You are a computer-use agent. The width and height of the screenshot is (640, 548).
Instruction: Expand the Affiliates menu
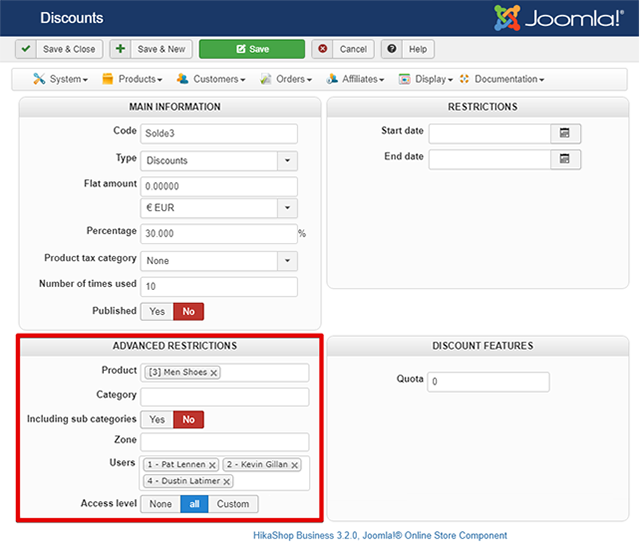tap(363, 79)
